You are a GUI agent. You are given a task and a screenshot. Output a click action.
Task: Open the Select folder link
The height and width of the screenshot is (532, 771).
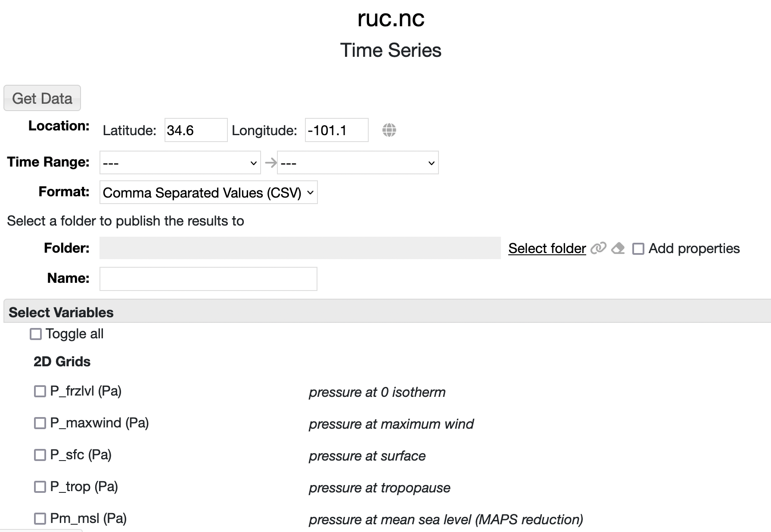[x=547, y=248]
